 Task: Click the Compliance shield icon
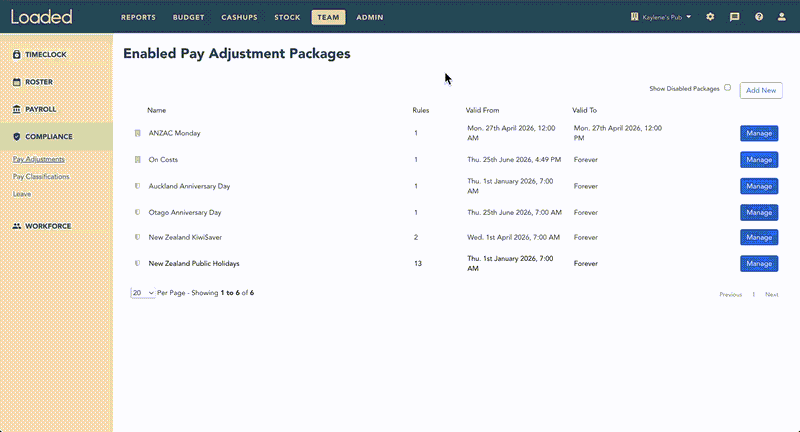[x=17, y=137]
